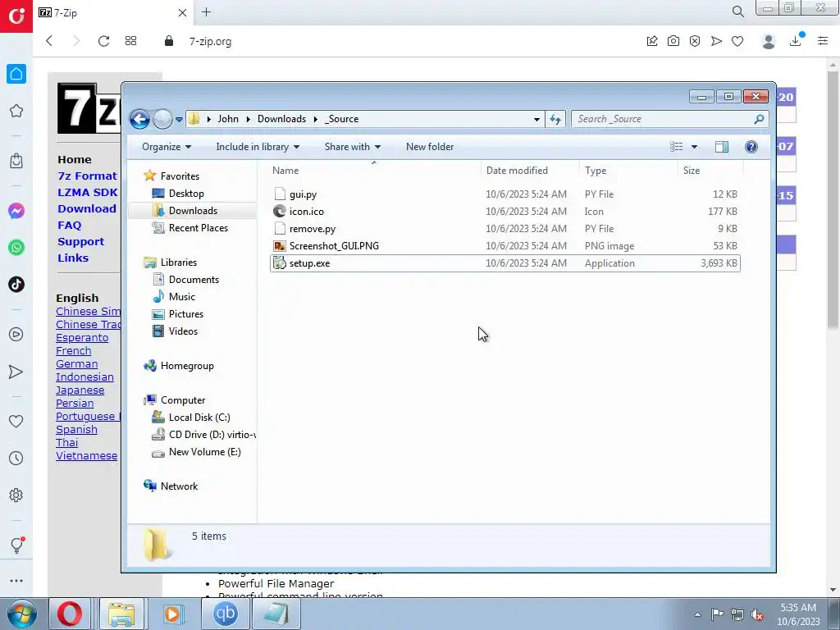Open sidebar heart bookmarks icon
Image resolution: width=840 pixels, height=630 pixels.
16,421
